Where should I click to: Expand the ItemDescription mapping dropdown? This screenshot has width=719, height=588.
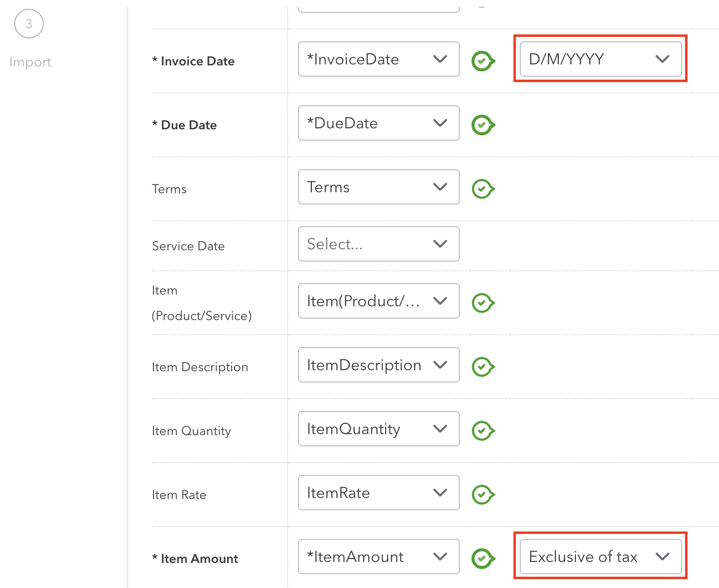tap(378, 365)
